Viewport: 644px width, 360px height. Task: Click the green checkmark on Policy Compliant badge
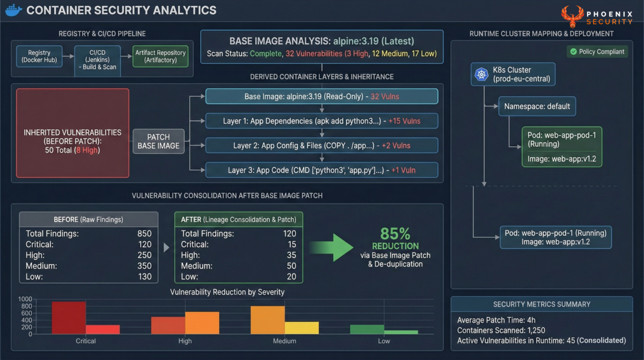point(573,52)
